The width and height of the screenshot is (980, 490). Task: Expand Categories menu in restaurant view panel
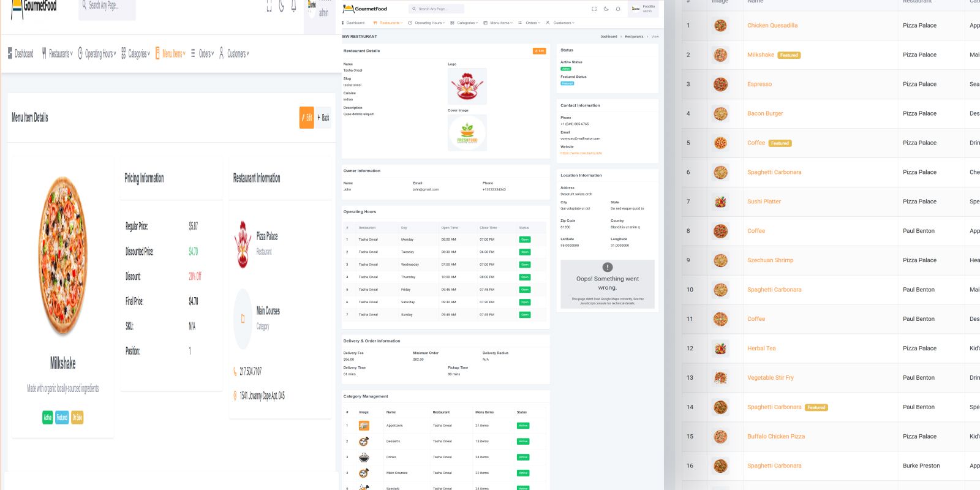pos(464,23)
